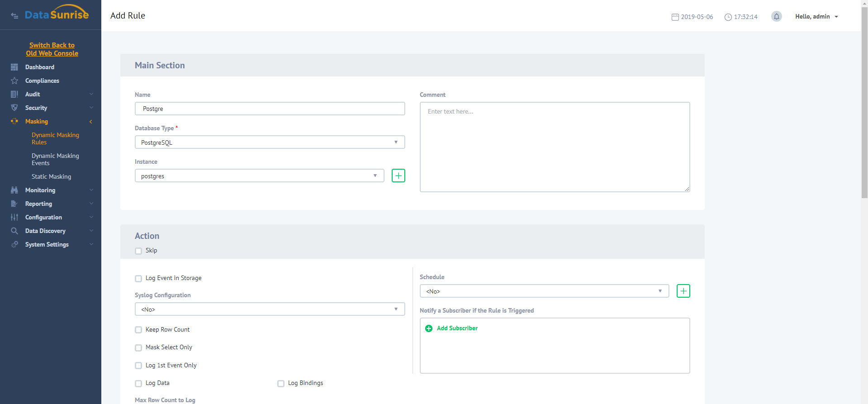868x404 pixels.
Task: Click the Name input field
Action: click(270, 109)
